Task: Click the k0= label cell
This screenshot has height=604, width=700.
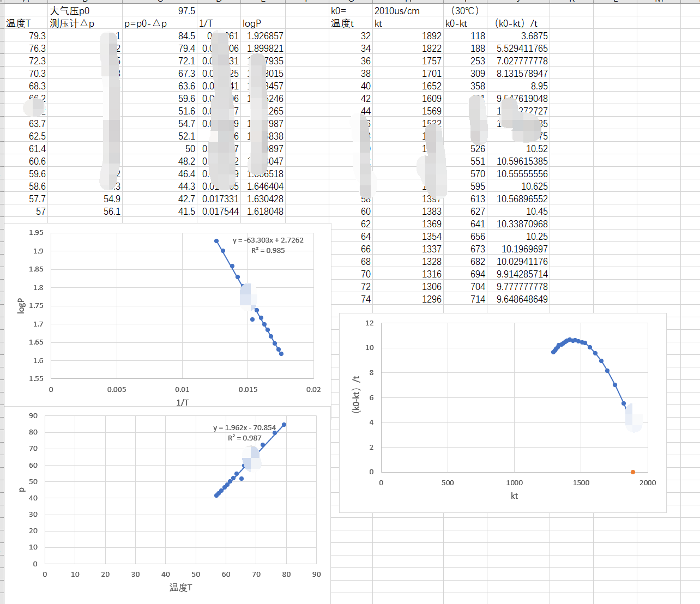Action: 339,11
